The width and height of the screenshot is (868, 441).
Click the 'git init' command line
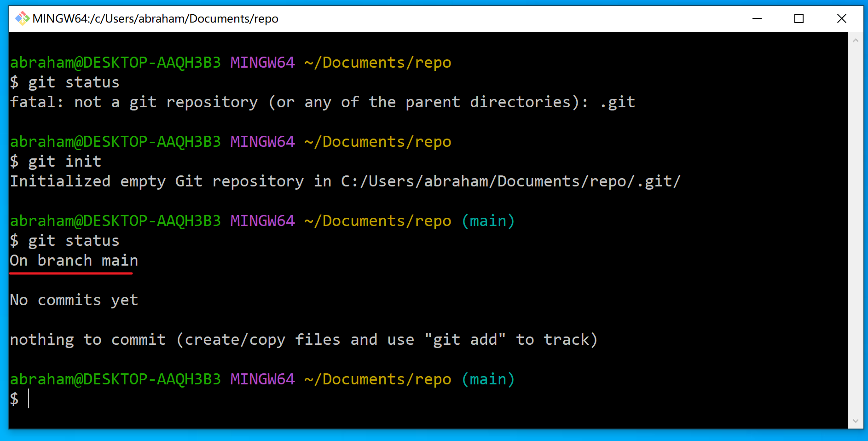pos(56,161)
